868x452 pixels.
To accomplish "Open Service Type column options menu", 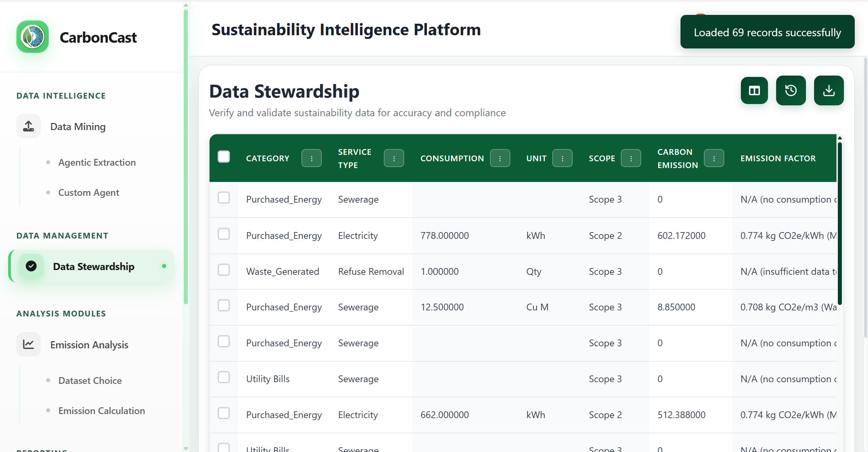I will click(x=394, y=158).
